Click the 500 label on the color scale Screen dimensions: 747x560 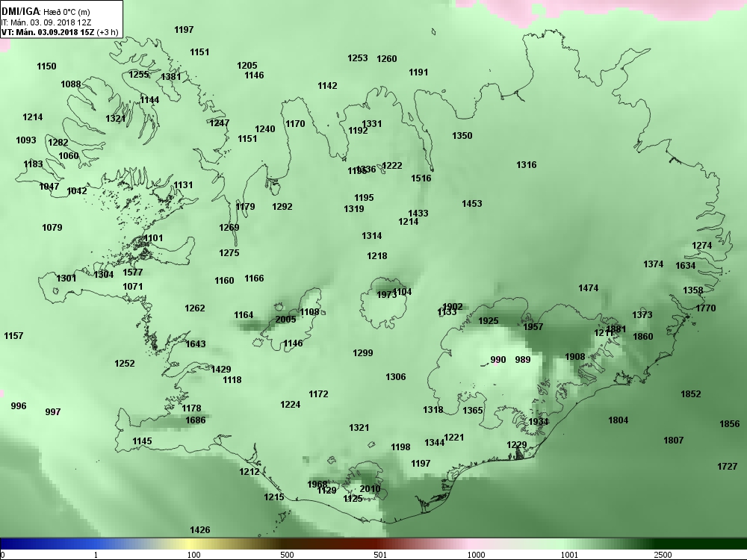click(x=287, y=554)
